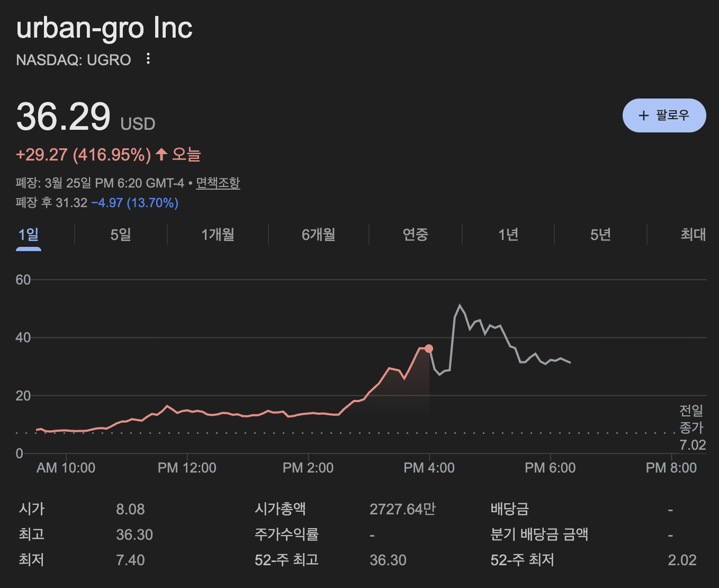Open the three-dot menu beside NASDAQ: UGRO
Screen dimensions: 719x588
coord(148,59)
